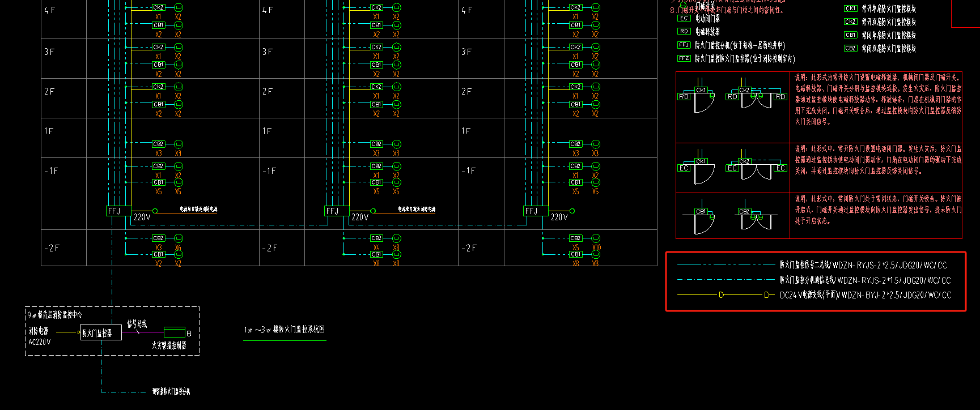
Task: Pick the FFZ legend symbol in the legend
Action: click(x=684, y=58)
